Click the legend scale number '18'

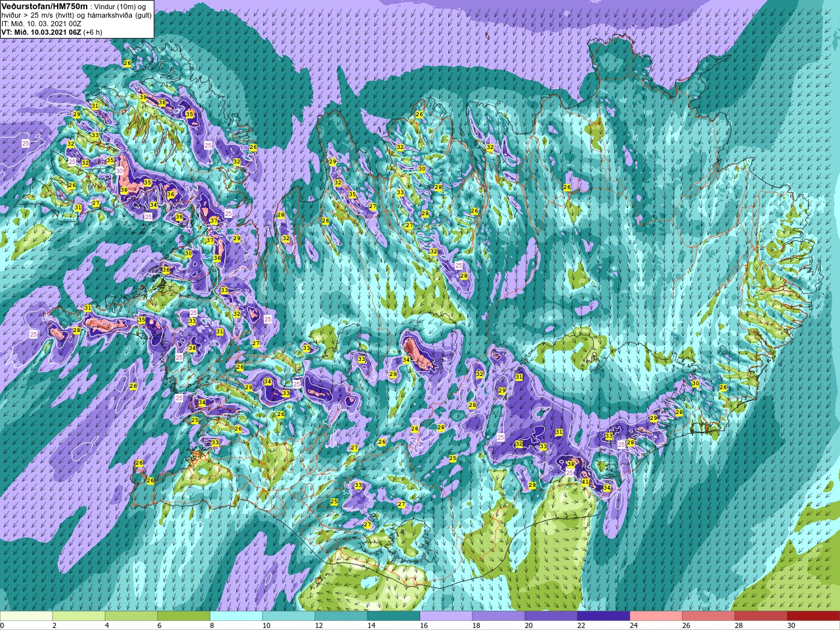(476, 625)
